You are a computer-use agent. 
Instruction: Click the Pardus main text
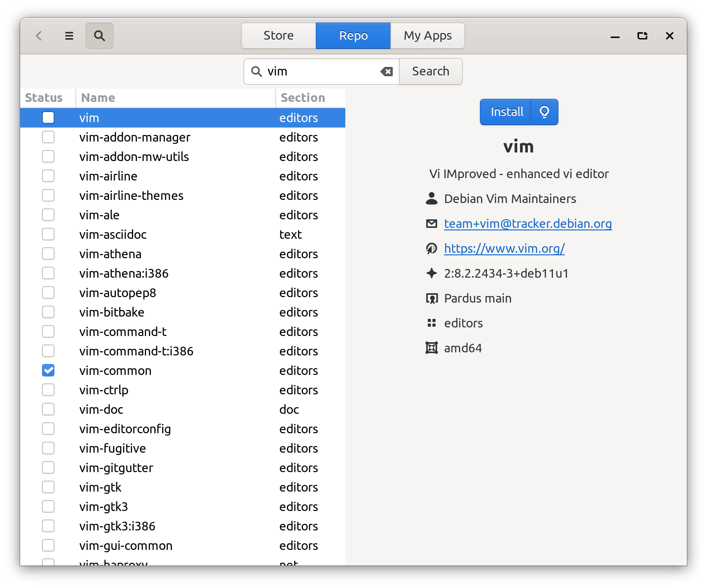(478, 298)
